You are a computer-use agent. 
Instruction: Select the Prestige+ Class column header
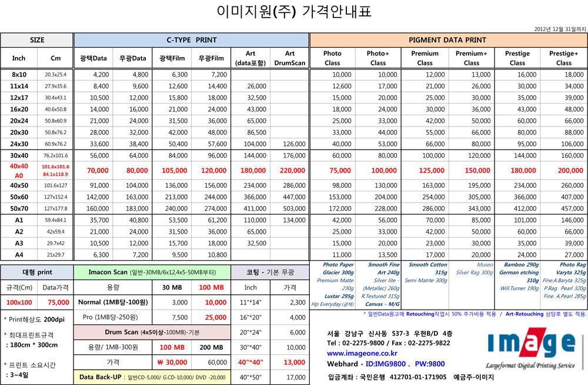(564, 58)
